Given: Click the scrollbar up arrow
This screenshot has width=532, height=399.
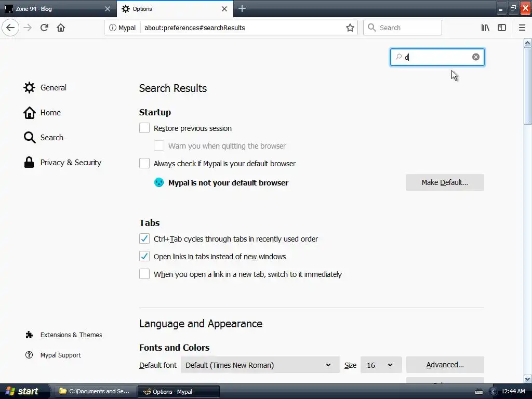Looking at the screenshot, I should point(527,43).
